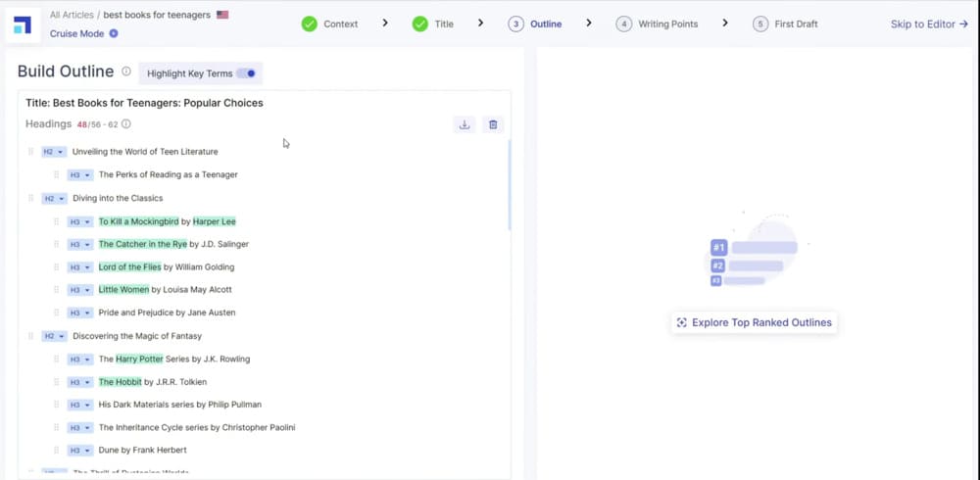This screenshot has height=480, width=980.
Task: Open H3 dropdown for To Kill a Mockingbird
Action: (80, 221)
